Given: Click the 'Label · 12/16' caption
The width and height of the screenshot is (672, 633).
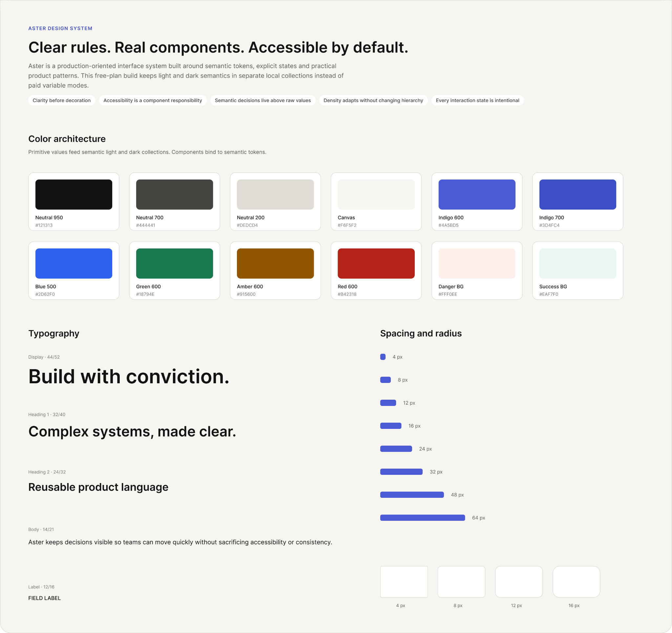Looking at the screenshot, I should 41,587.
